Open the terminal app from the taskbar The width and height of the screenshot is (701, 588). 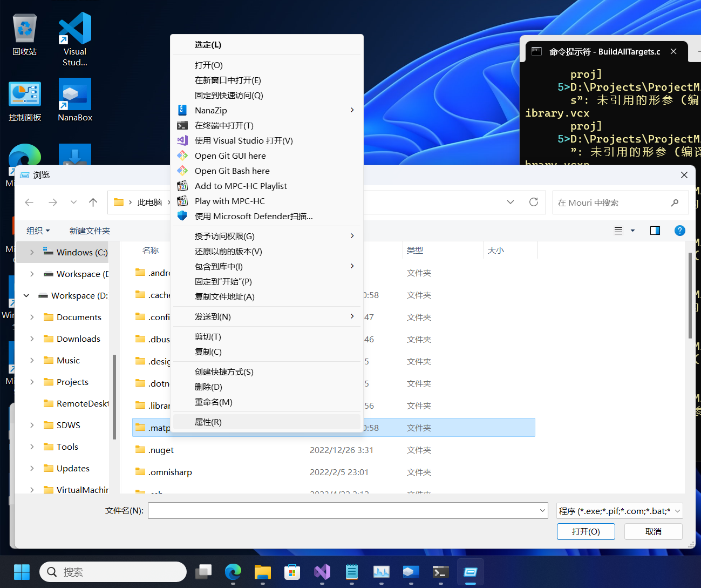440,571
